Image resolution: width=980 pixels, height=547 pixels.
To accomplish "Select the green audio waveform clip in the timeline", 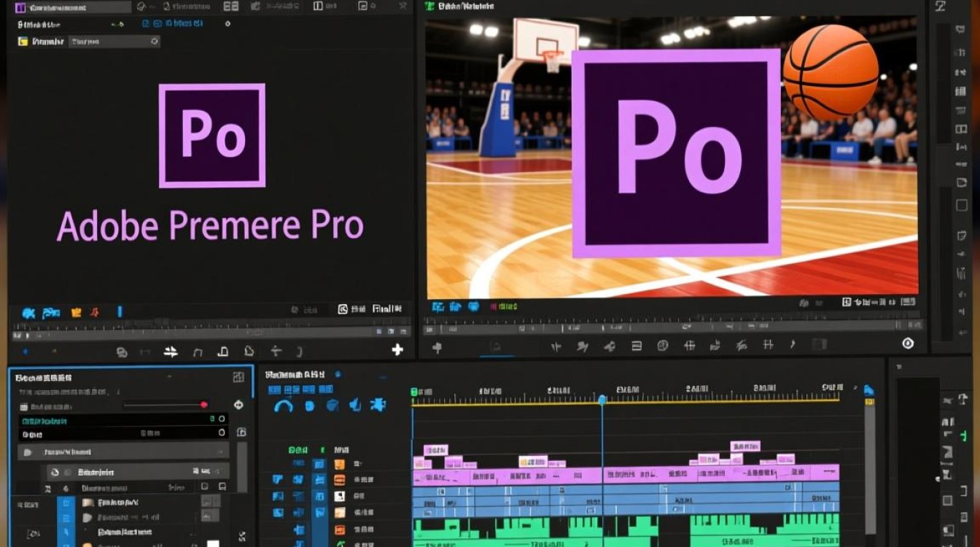I will [x=626, y=531].
